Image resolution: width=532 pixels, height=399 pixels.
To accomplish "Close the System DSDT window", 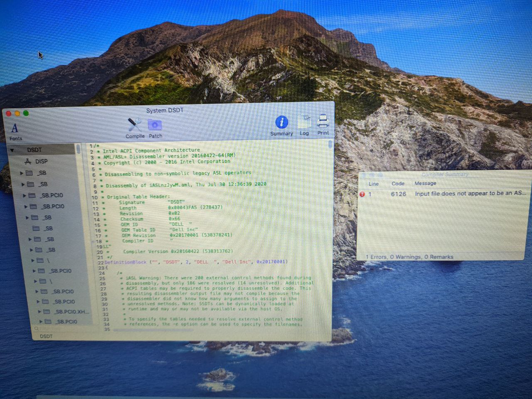I will (x=9, y=113).
